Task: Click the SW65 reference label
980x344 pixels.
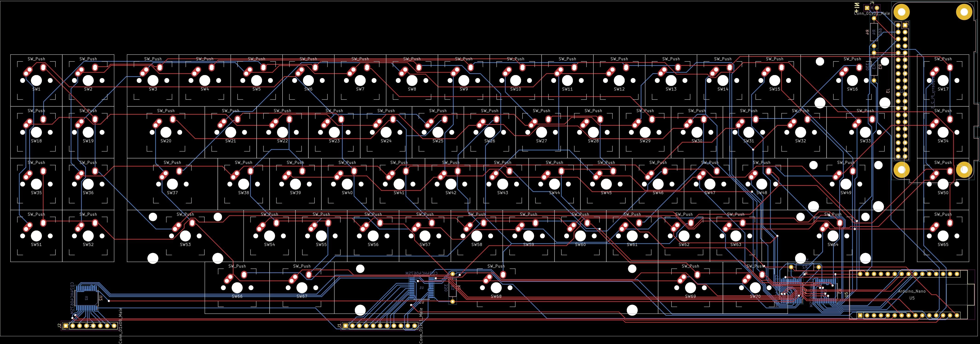Action: [943, 244]
